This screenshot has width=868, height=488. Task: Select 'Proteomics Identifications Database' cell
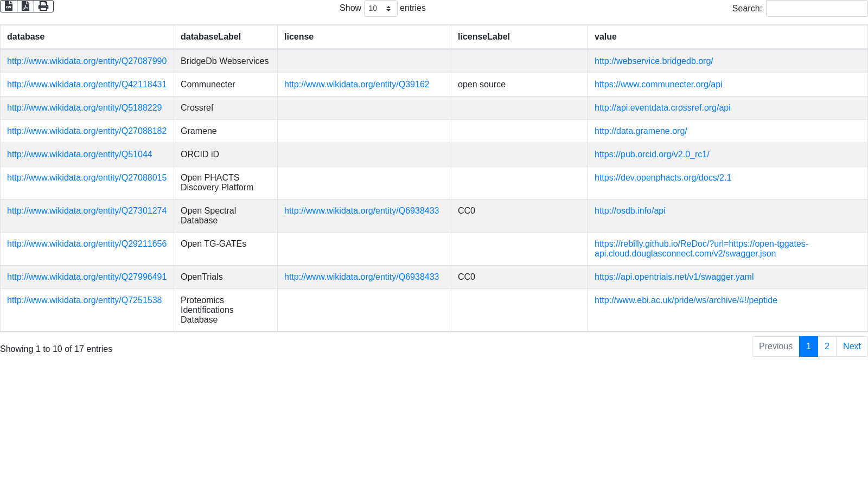[x=226, y=310]
